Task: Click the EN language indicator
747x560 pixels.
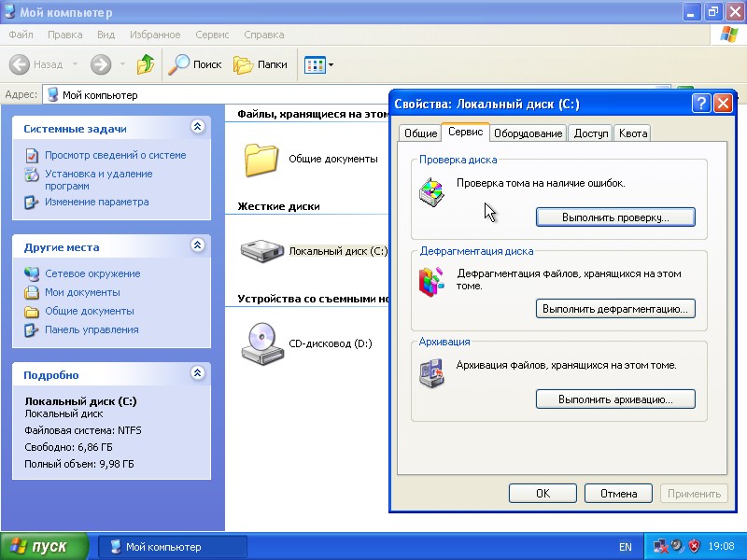Action: point(626,547)
